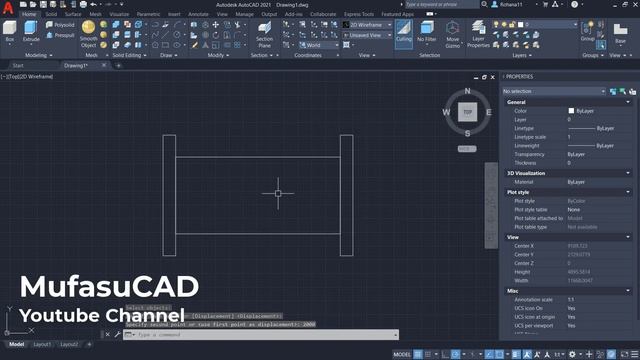Open the No selection dropdown in Properties
The width and height of the screenshot is (640, 360).
click(554, 91)
